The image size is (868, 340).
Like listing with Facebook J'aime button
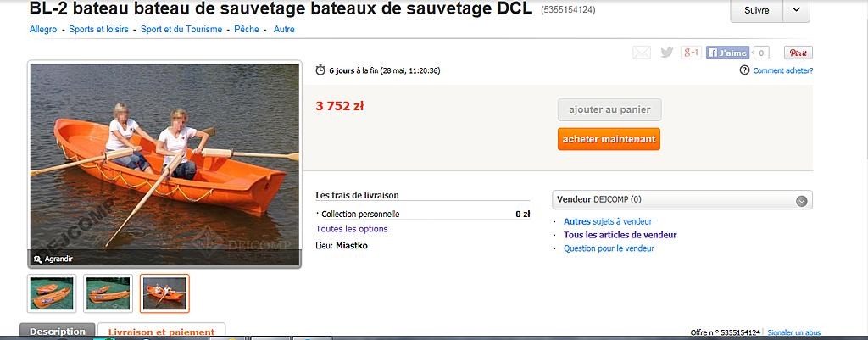[x=727, y=53]
